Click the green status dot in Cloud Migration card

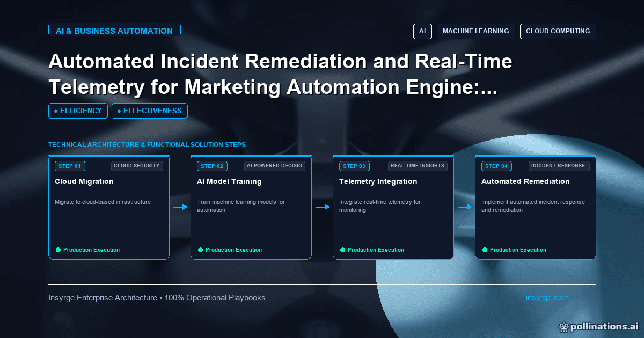(x=58, y=249)
